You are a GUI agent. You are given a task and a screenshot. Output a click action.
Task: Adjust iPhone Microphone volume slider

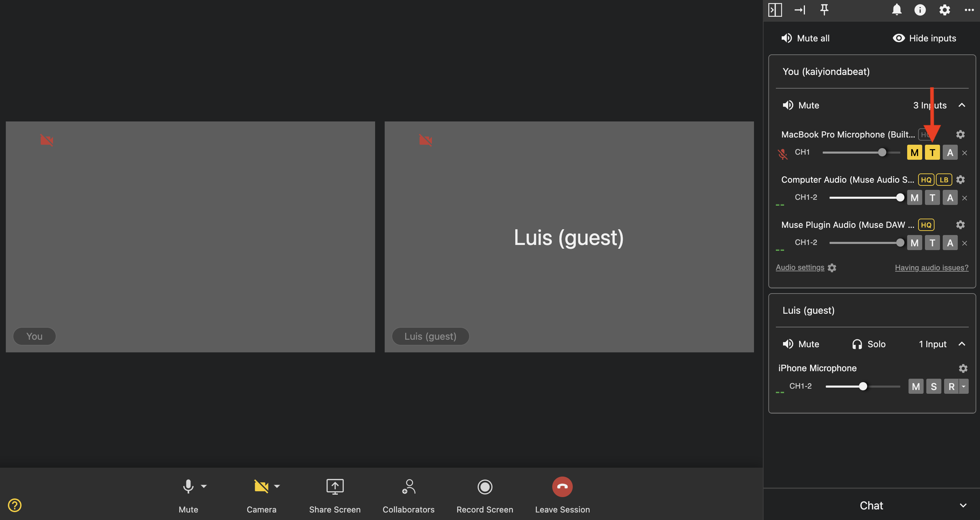(862, 386)
